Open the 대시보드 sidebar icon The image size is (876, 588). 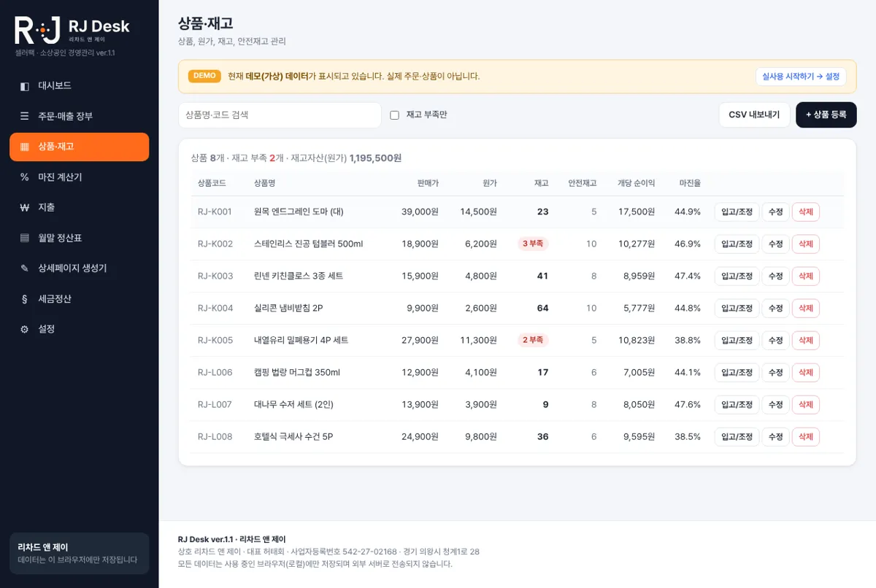click(x=25, y=86)
